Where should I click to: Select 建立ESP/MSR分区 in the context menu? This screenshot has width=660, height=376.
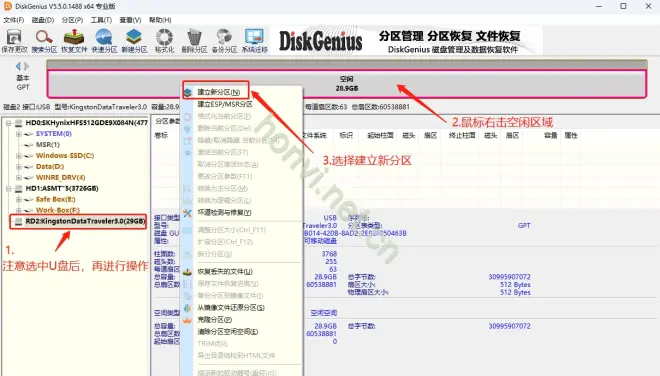pyautogui.click(x=225, y=104)
